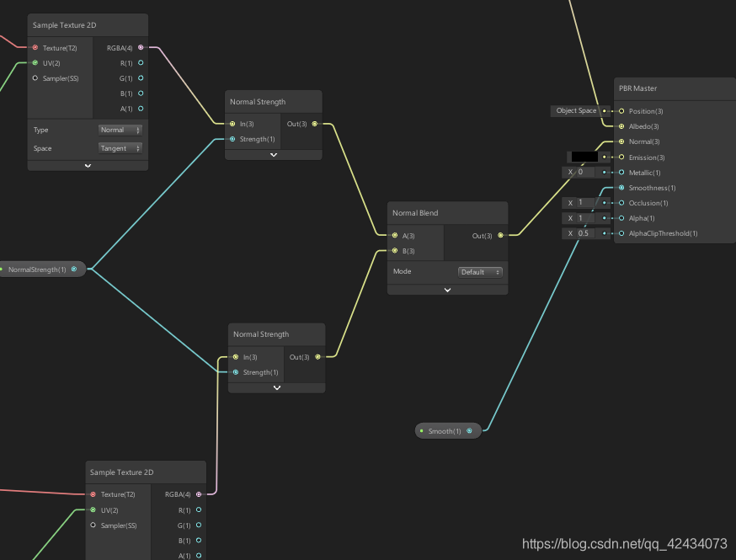The width and height of the screenshot is (736, 560).
Task: Select the PBR Master node title
Action: click(637, 88)
